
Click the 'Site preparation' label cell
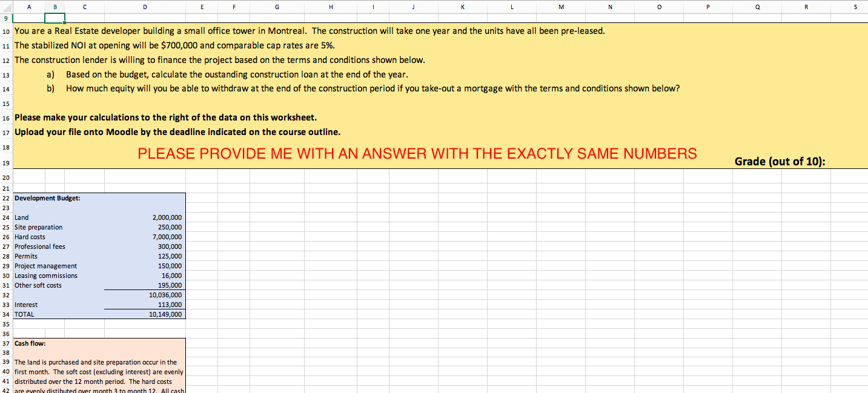(x=38, y=227)
